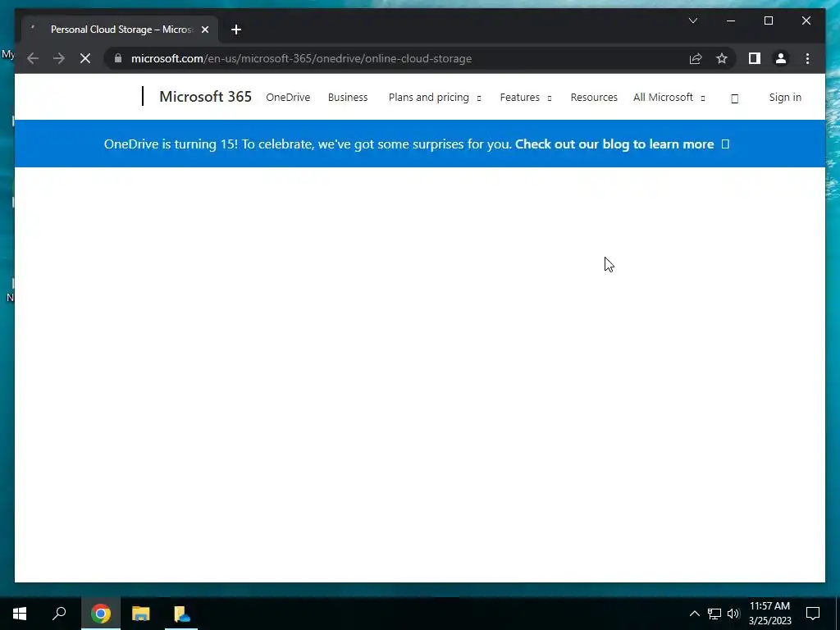Image resolution: width=840 pixels, height=630 pixels.
Task: Maximize the Chrome window
Action: pyautogui.click(x=768, y=21)
